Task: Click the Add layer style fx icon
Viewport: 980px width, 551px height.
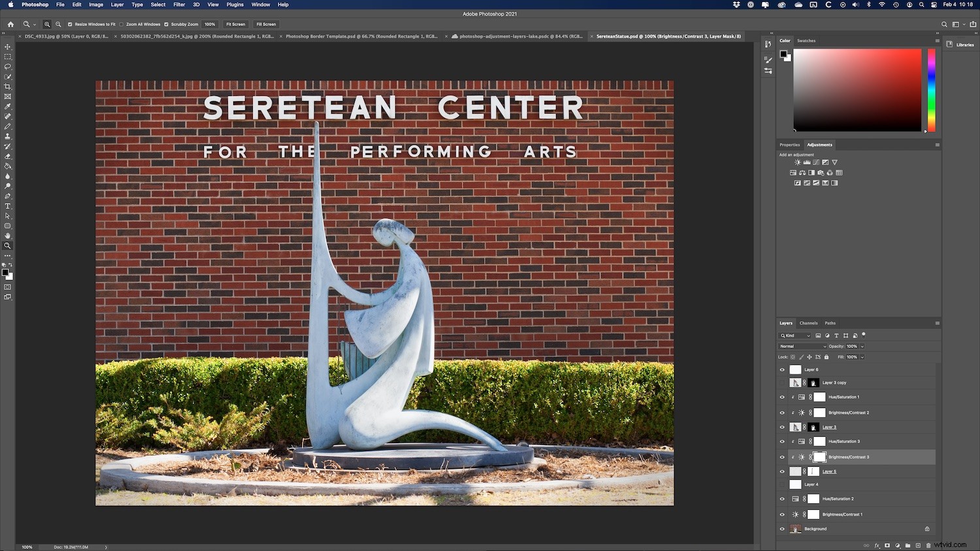Action: point(877,545)
